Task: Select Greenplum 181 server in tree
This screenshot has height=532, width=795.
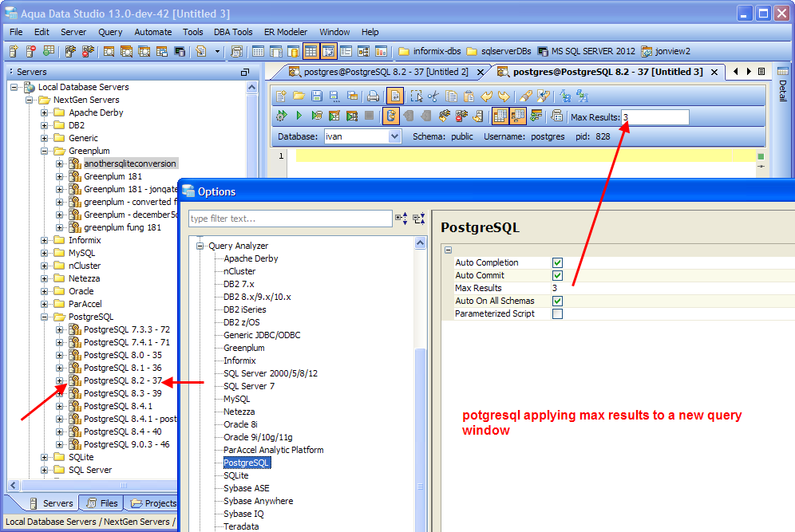Action: (x=113, y=176)
